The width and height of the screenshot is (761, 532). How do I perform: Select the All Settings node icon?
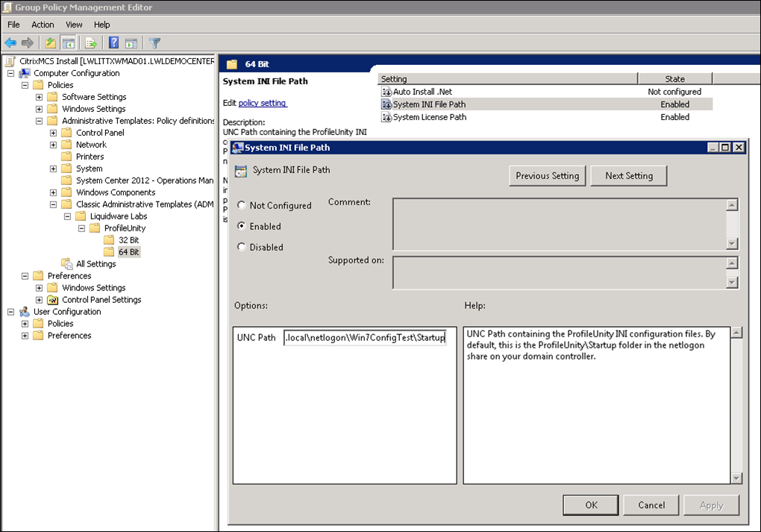[x=67, y=263]
